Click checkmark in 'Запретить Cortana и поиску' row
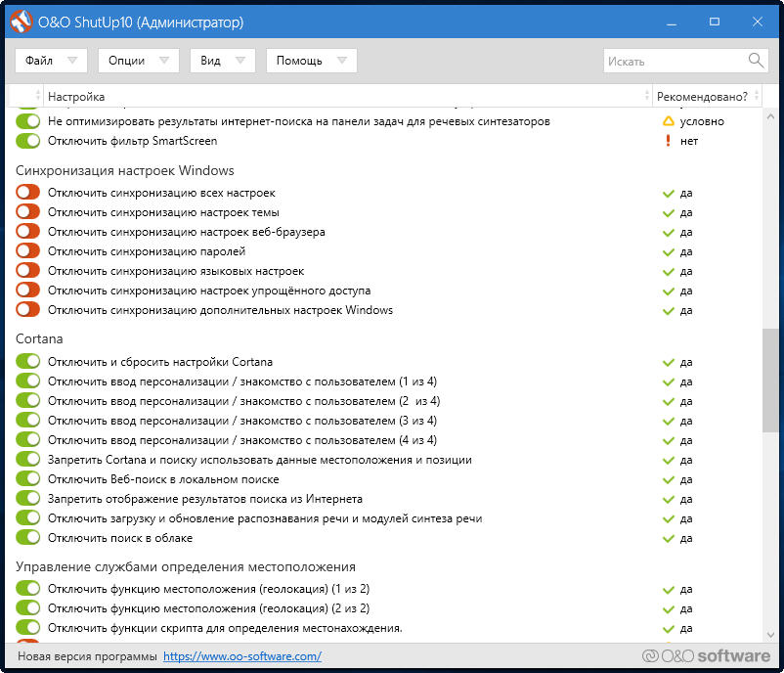This screenshot has height=673, width=784. 668,460
